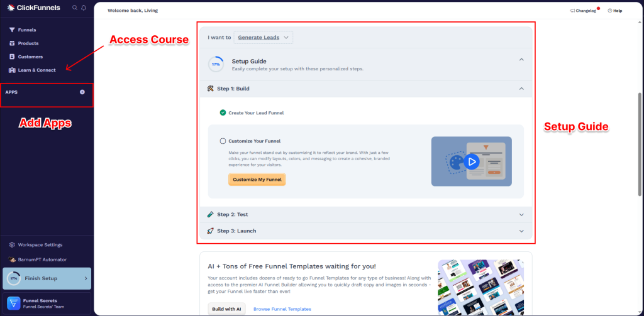Play the Customize Your Funnel video
The width and height of the screenshot is (644, 316).
pos(472,161)
